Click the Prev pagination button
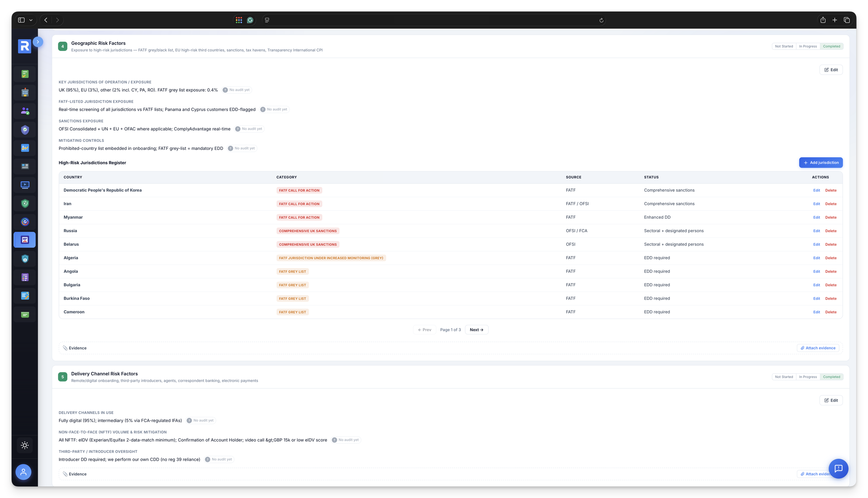 tap(424, 330)
